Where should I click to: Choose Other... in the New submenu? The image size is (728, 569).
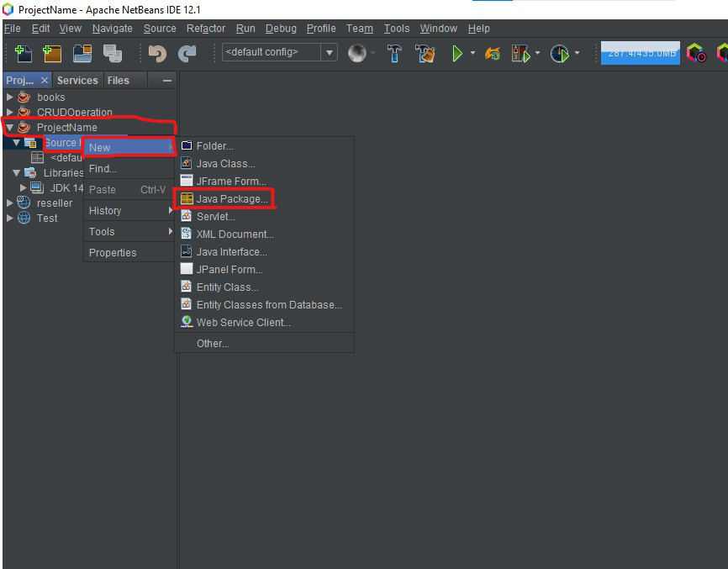click(x=265, y=344)
